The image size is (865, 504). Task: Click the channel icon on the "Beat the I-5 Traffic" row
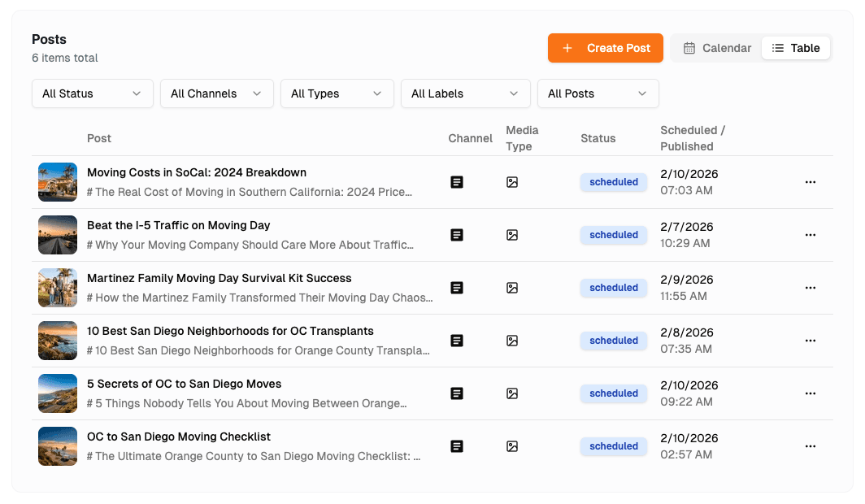tap(457, 235)
